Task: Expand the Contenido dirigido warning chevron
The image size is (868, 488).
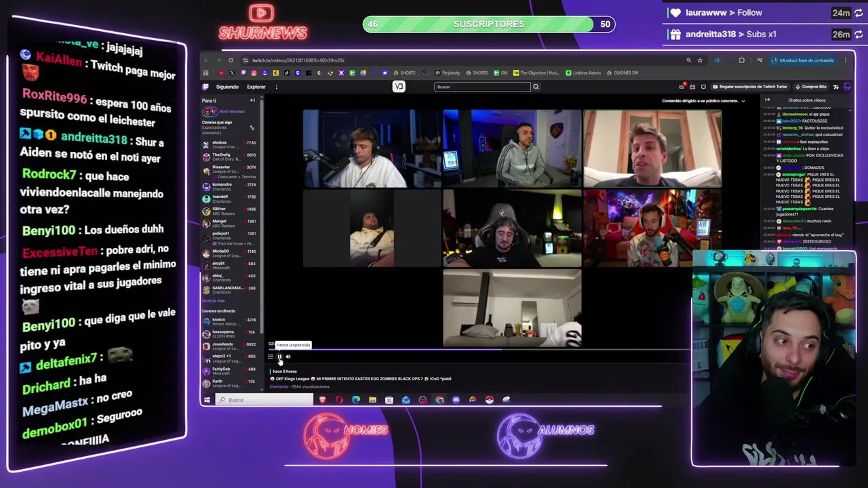Action: pyautogui.click(x=743, y=101)
